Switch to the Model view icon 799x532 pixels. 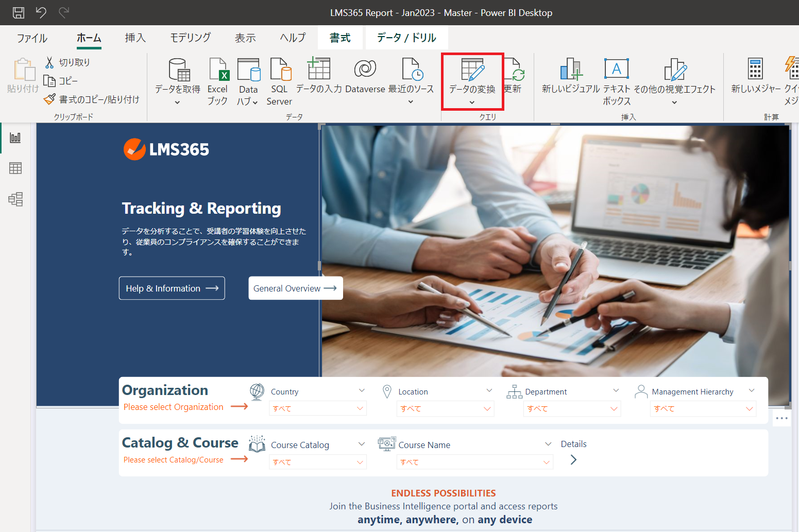click(15, 199)
